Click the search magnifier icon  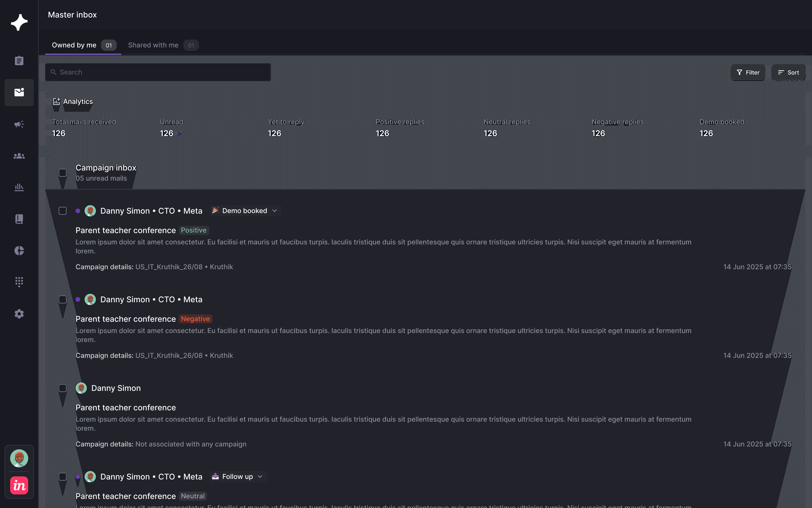point(53,72)
